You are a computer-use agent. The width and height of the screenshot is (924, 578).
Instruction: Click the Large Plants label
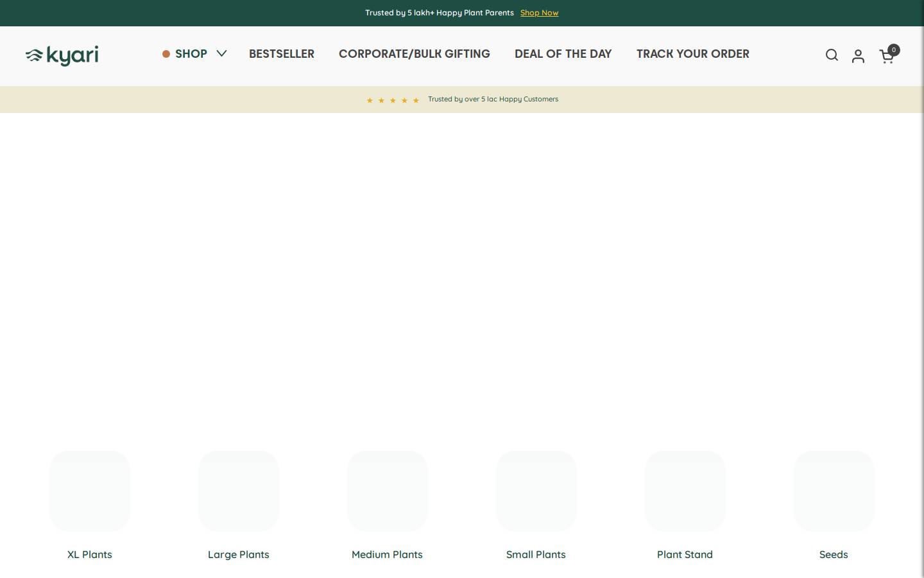239,554
